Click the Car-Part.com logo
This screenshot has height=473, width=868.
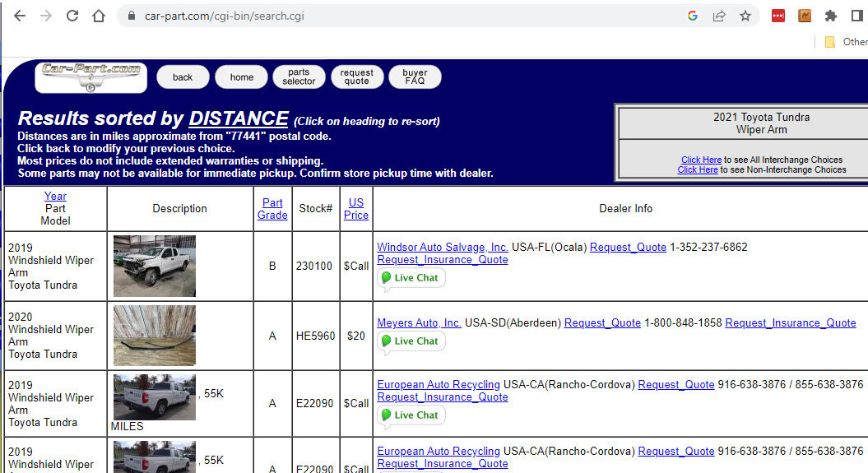point(91,77)
